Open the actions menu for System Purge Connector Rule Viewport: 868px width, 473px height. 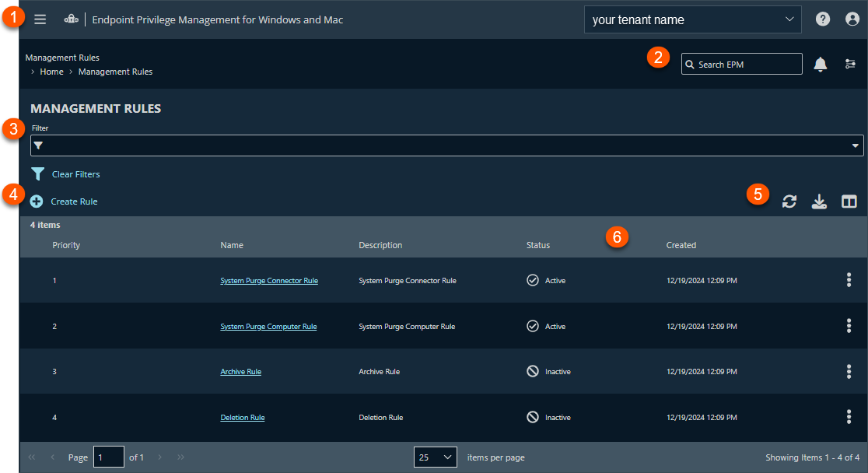pos(849,280)
